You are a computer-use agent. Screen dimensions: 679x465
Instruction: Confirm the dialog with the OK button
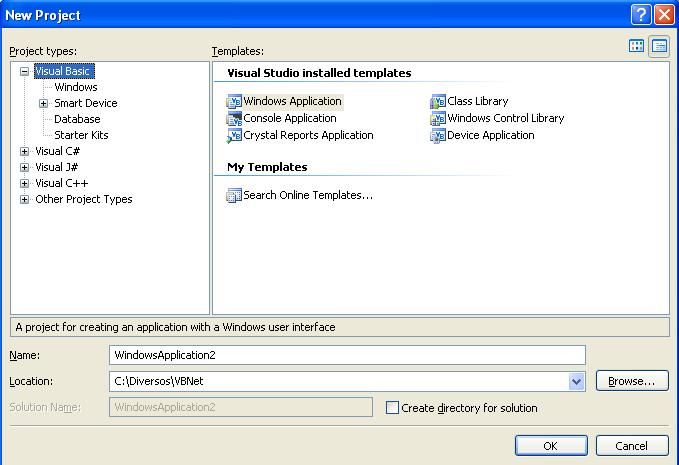pos(551,446)
